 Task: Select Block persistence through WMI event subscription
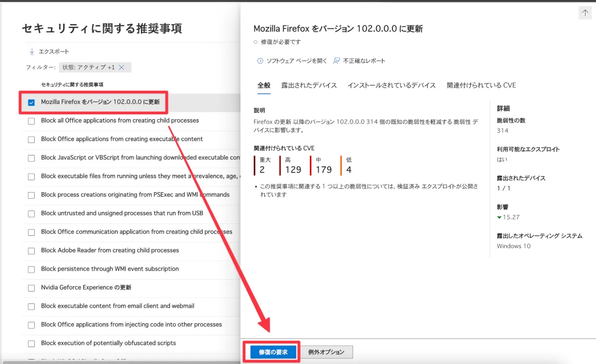pos(110,269)
